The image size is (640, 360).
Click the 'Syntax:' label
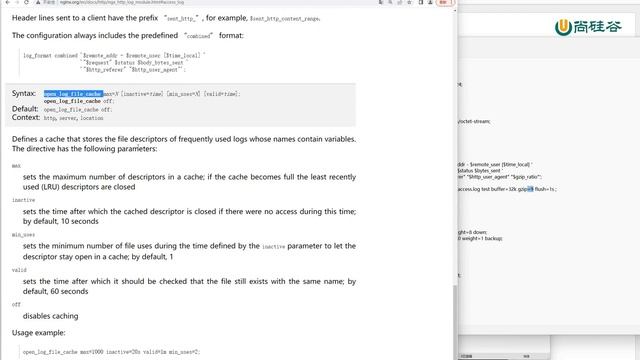coord(24,93)
